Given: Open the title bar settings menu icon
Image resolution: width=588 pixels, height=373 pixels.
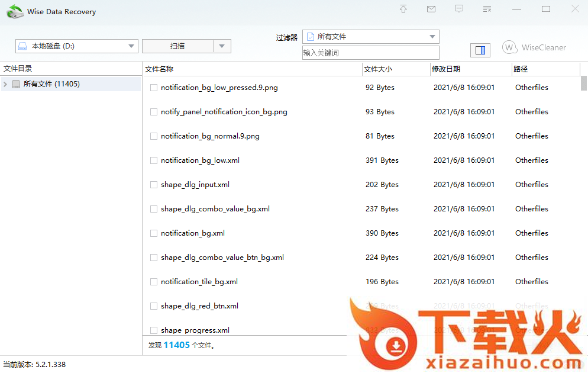Looking at the screenshot, I should pyautogui.click(x=487, y=9).
